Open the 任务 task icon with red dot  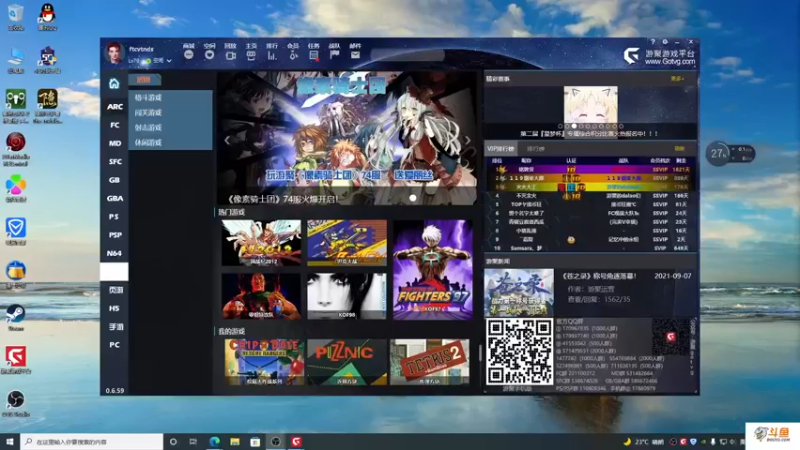click(x=314, y=55)
